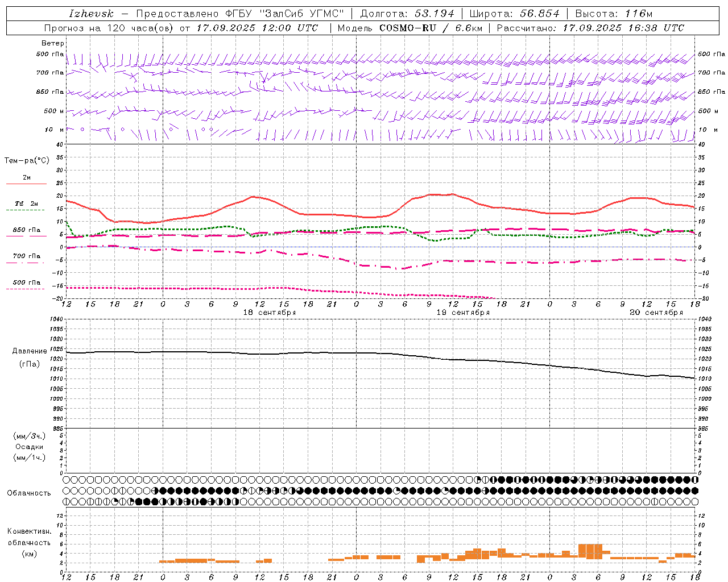Click the 'Ветер' wind panel label
The width and height of the screenshot is (728, 582).
[x=53, y=43]
